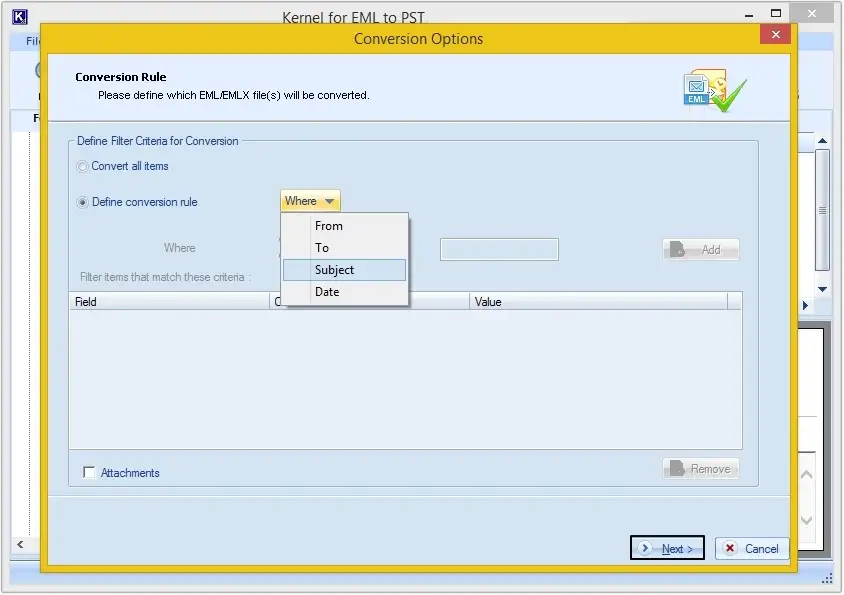Screen dimensions: 844x595
Task: Click the arrow icon on Next button
Action: (645, 548)
